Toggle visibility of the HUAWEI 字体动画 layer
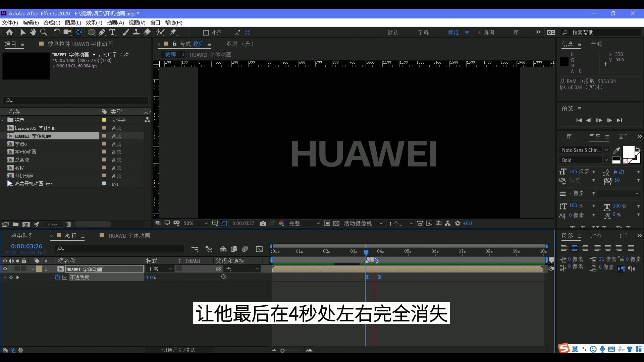Image resolution: width=644 pixels, height=362 pixels. 5,269
